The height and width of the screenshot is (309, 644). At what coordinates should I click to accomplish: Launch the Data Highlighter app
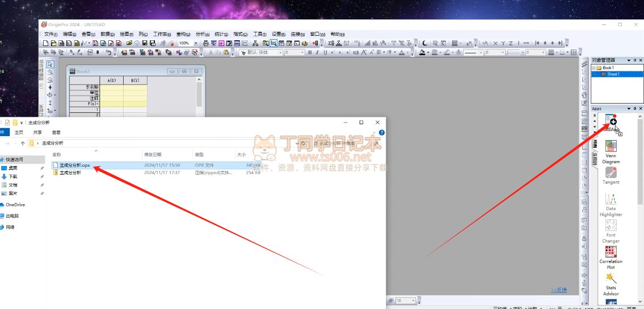(611, 205)
